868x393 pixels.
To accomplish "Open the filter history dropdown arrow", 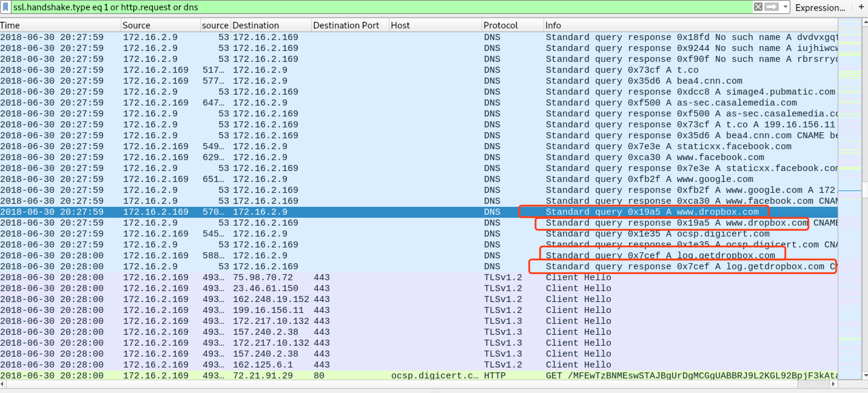I will [x=785, y=7].
